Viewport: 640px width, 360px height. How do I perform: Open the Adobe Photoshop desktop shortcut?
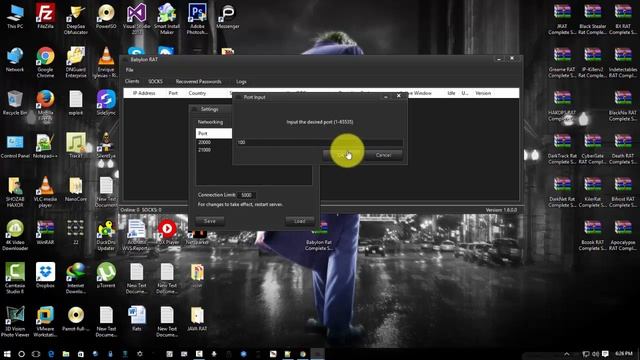[x=197, y=19]
